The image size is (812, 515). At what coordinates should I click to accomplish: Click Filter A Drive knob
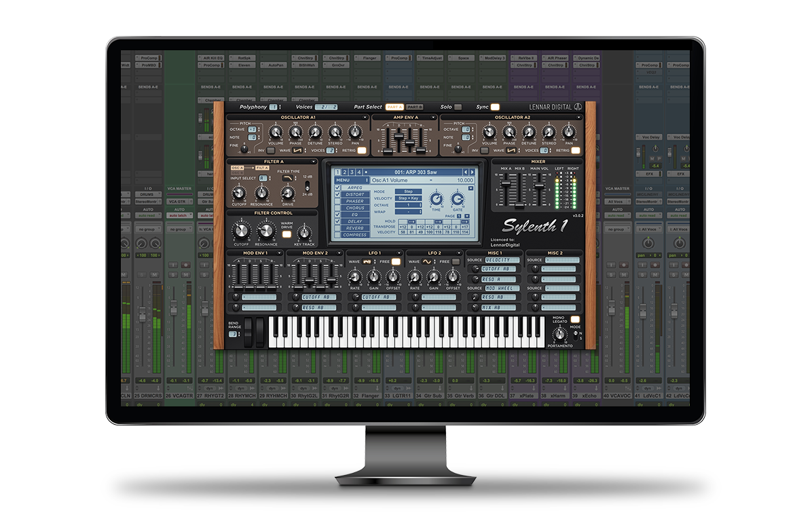pos(287,193)
